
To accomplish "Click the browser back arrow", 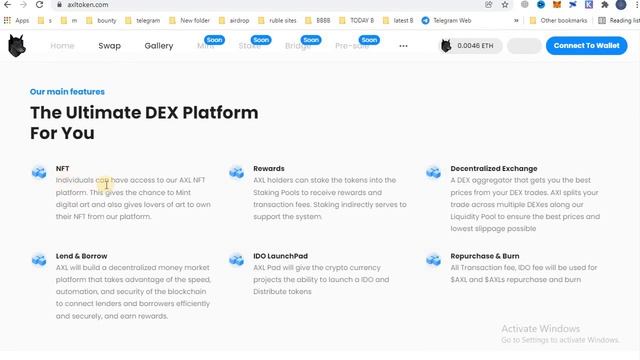I will coord(7,4).
